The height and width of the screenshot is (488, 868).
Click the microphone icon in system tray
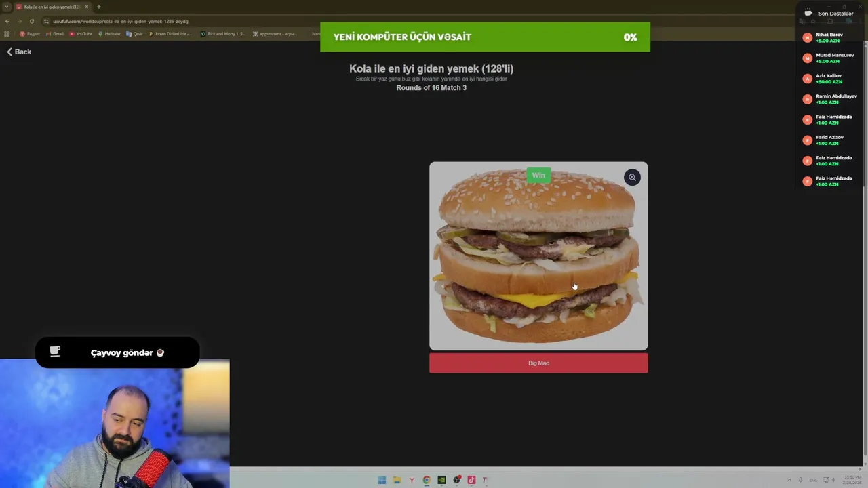click(x=800, y=480)
